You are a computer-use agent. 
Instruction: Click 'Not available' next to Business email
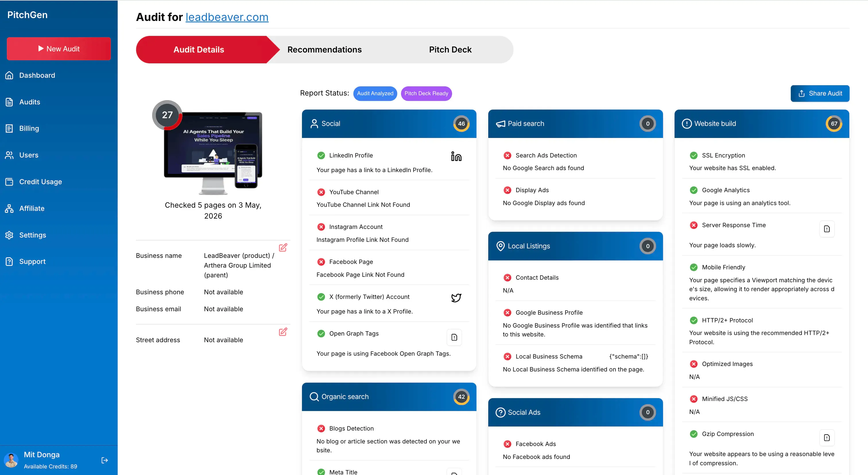point(223,309)
